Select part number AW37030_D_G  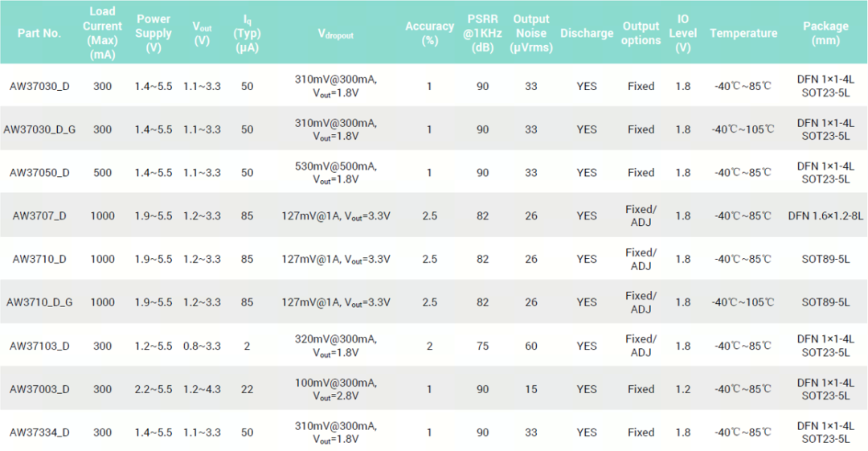[39, 129]
